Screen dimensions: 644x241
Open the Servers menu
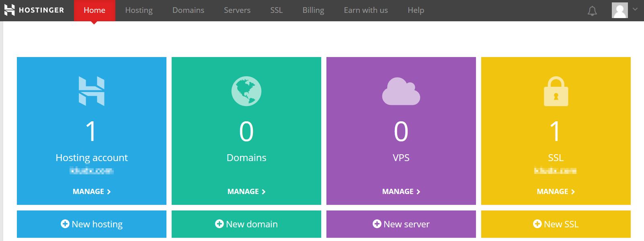click(237, 10)
